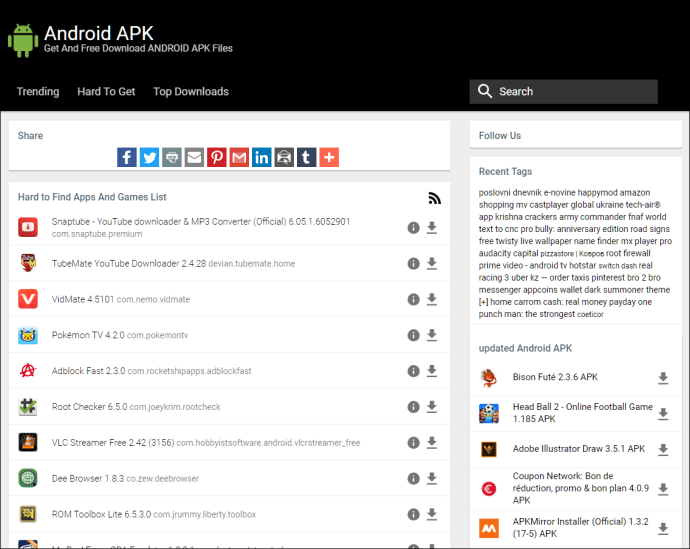The image size is (690, 549).
Task: Click the Tumblr share icon
Action: coord(306,157)
